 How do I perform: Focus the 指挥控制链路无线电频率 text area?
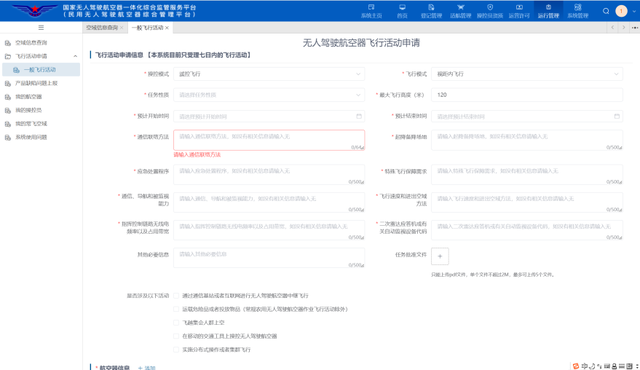pos(269,230)
